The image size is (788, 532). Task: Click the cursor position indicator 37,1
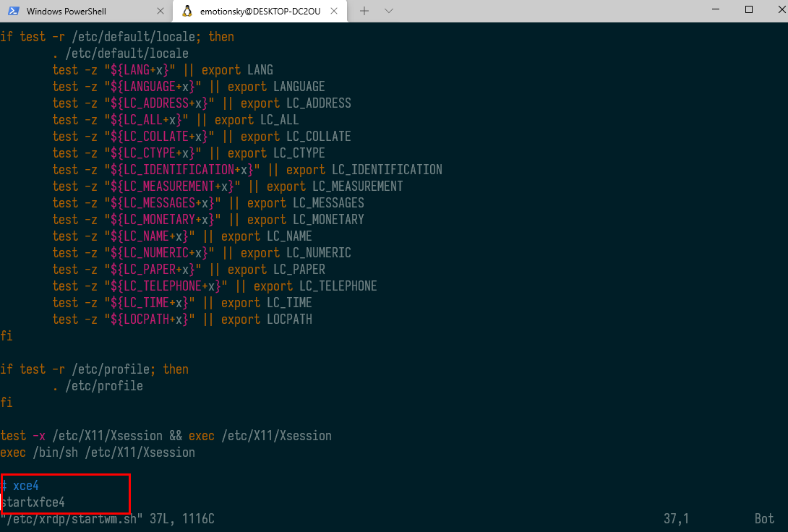(677, 518)
